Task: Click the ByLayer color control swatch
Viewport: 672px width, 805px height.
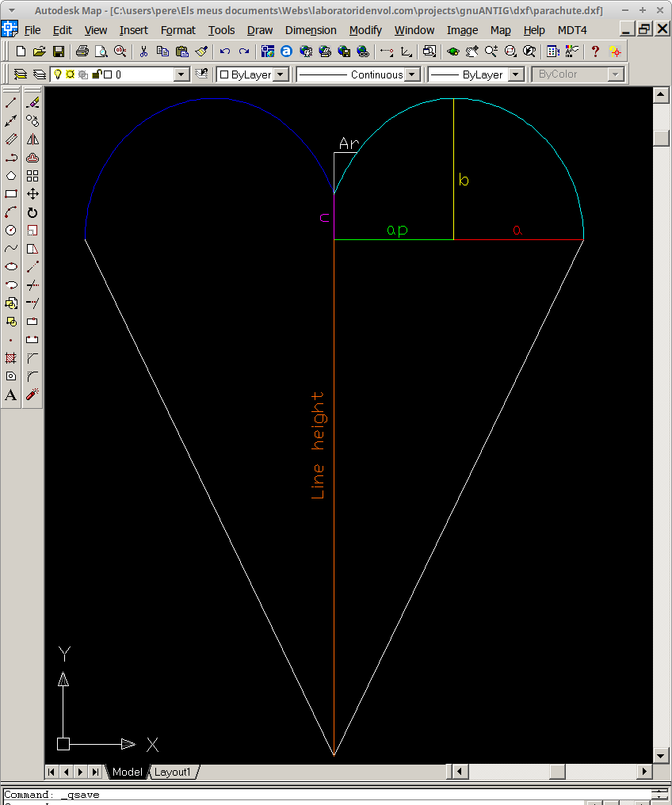Action: (x=224, y=74)
